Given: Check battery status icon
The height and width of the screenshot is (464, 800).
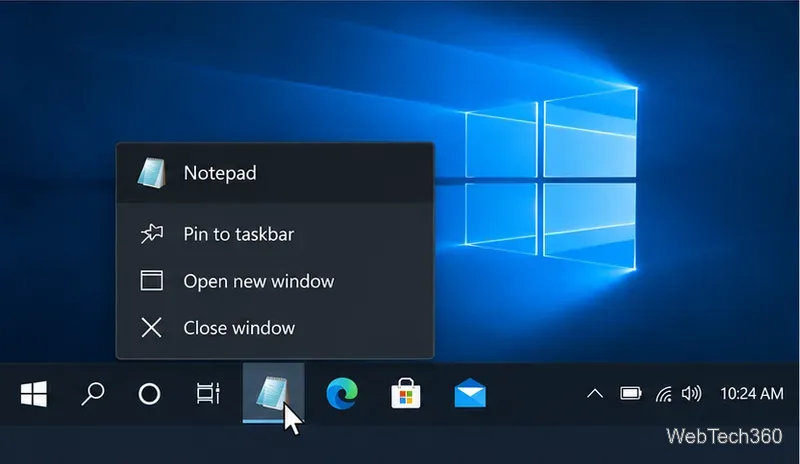Looking at the screenshot, I should (631, 393).
